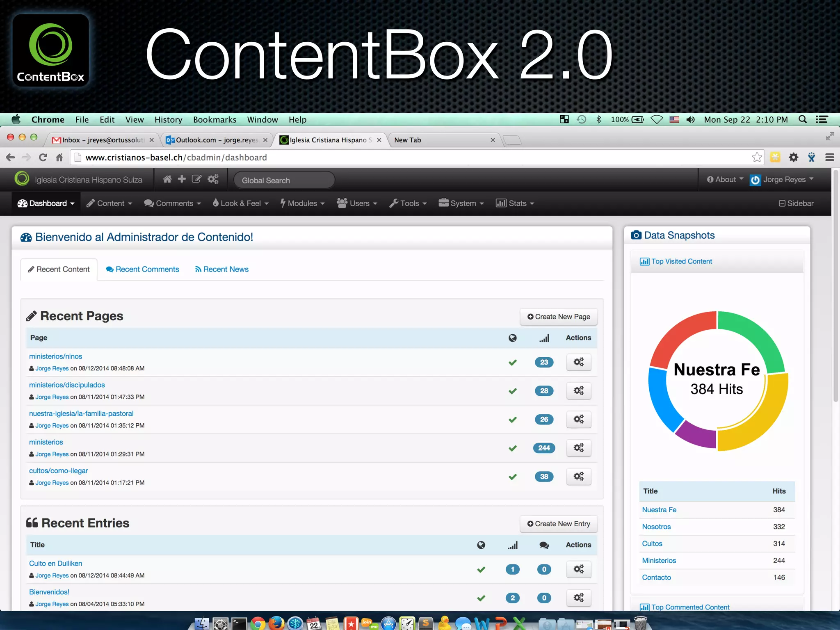The height and width of the screenshot is (630, 840).
Task: Click the Bluetooth icon in menu bar
Action: [x=599, y=119]
